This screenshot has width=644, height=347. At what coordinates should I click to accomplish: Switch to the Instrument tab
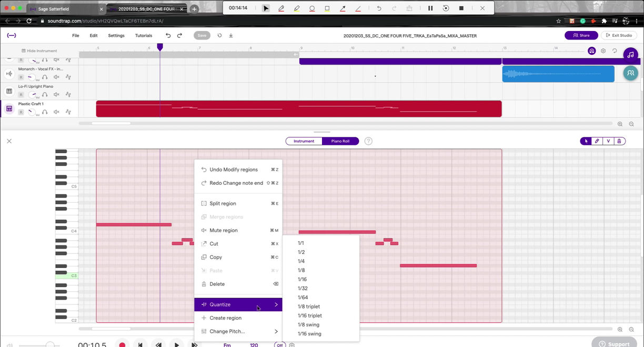pyautogui.click(x=304, y=141)
